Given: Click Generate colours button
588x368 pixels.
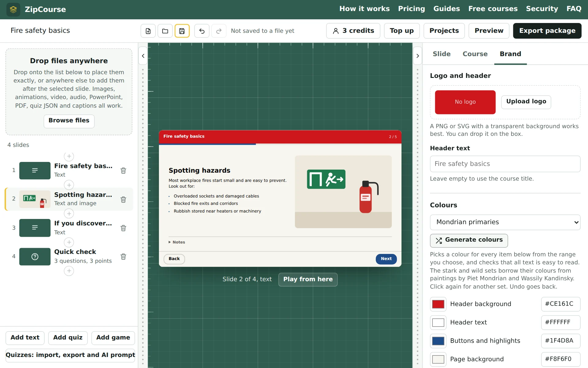Looking at the screenshot, I should (469, 240).
